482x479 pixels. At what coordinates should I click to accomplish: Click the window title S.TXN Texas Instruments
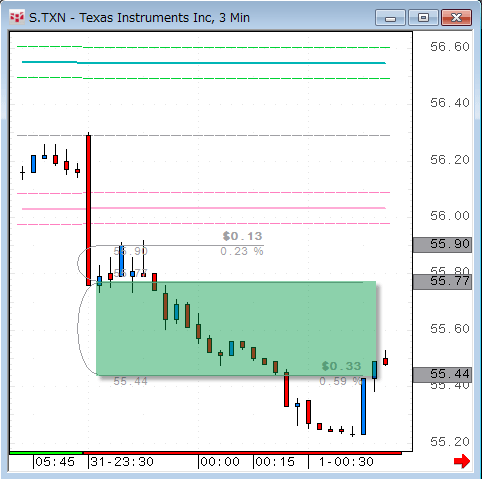coord(139,18)
